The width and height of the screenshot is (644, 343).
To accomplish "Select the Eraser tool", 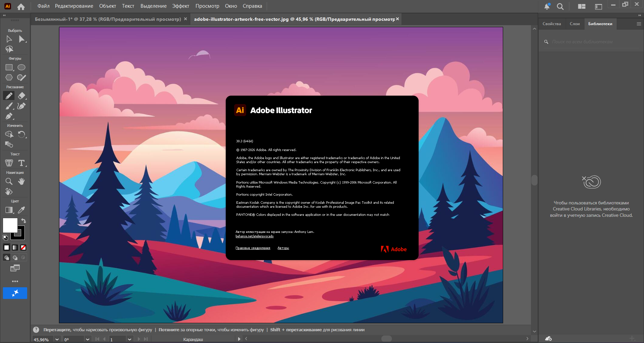I will click(22, 96).
